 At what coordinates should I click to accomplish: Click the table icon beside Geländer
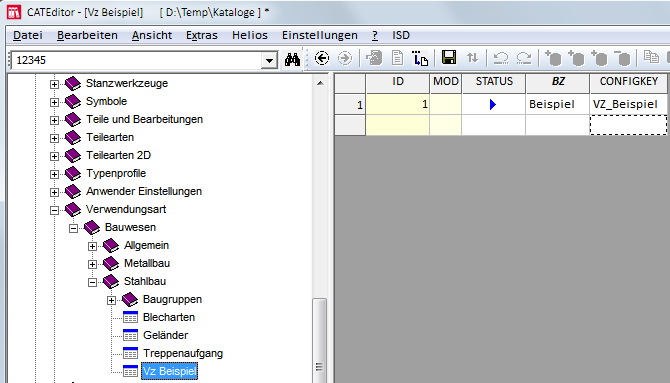[130, 335]
